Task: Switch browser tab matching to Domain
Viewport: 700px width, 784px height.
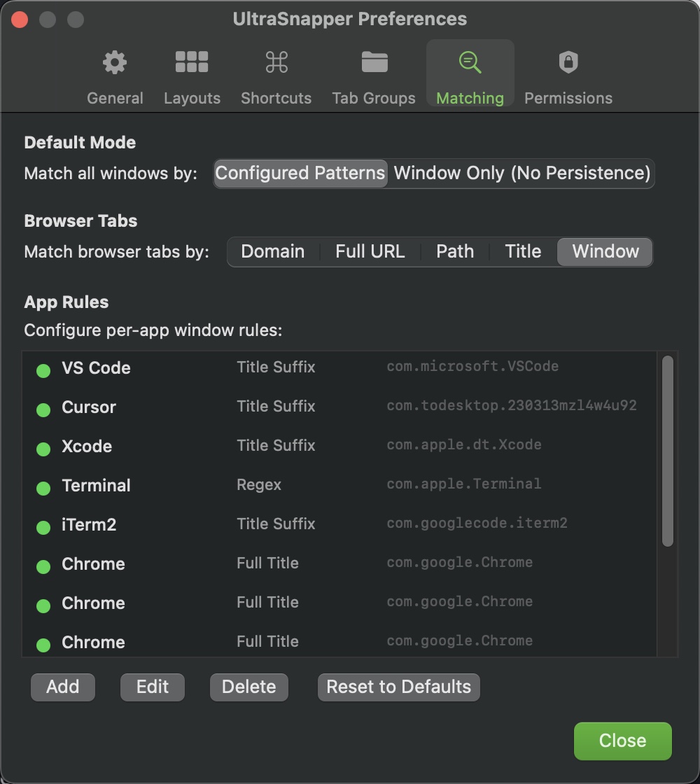Action: pos(273,251)
